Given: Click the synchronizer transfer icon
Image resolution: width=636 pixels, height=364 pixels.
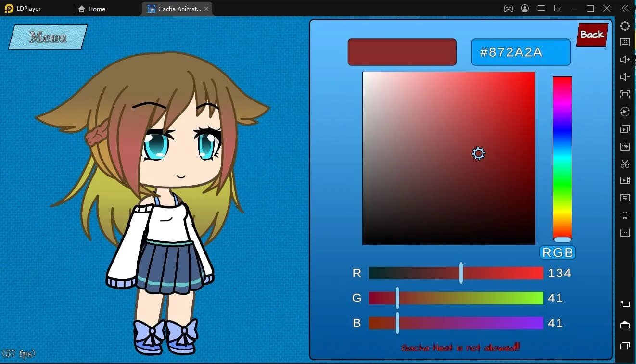Looking at the screenshot, I should coord(624,198).
